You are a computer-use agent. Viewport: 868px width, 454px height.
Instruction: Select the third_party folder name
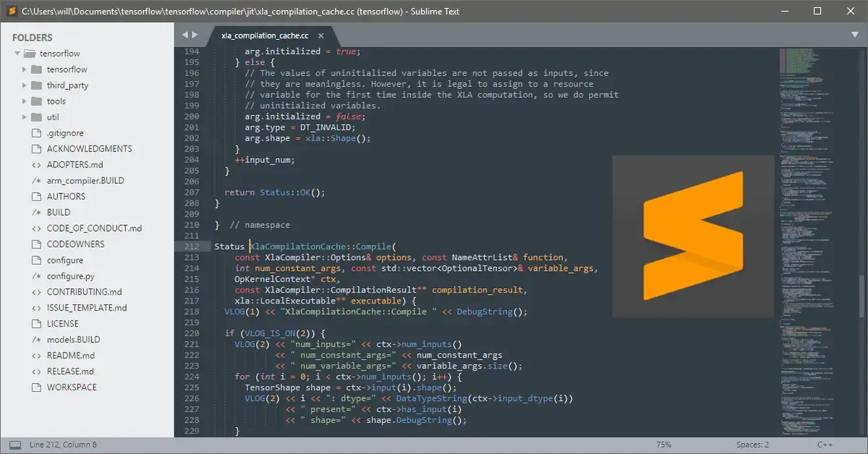pyautogui.click(x=67, y=85)
